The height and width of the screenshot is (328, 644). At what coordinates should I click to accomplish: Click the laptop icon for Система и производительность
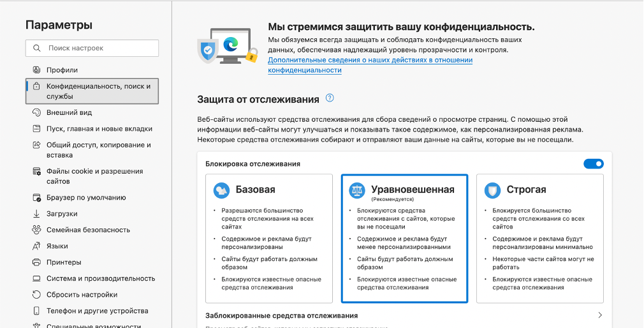coord(36,278)
